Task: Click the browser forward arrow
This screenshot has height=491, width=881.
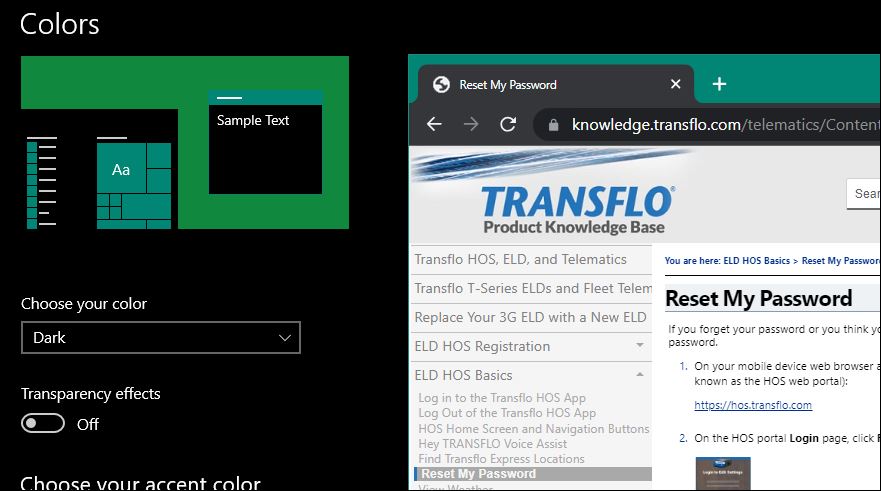Action: (x=471, y=124)
